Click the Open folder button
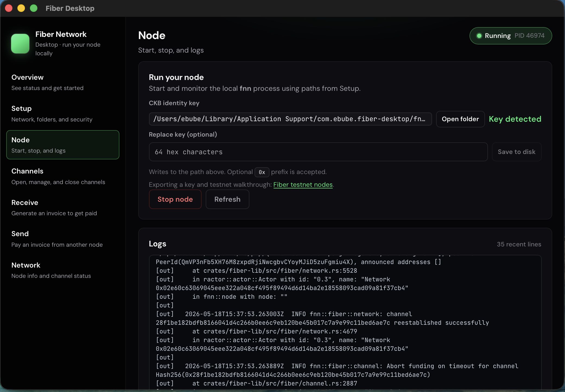565x392 pixels. point(460,119)
